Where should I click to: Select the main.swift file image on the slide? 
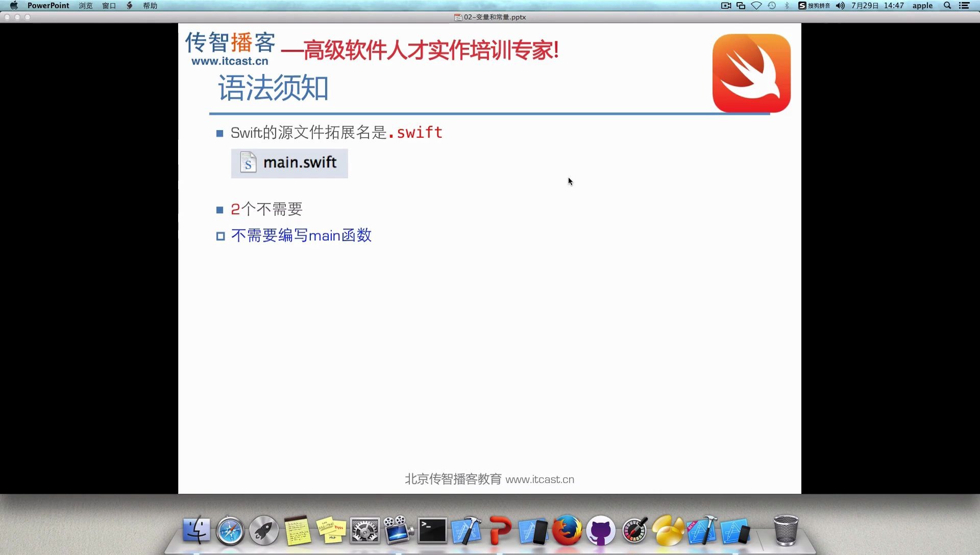[x=289, y=163]
